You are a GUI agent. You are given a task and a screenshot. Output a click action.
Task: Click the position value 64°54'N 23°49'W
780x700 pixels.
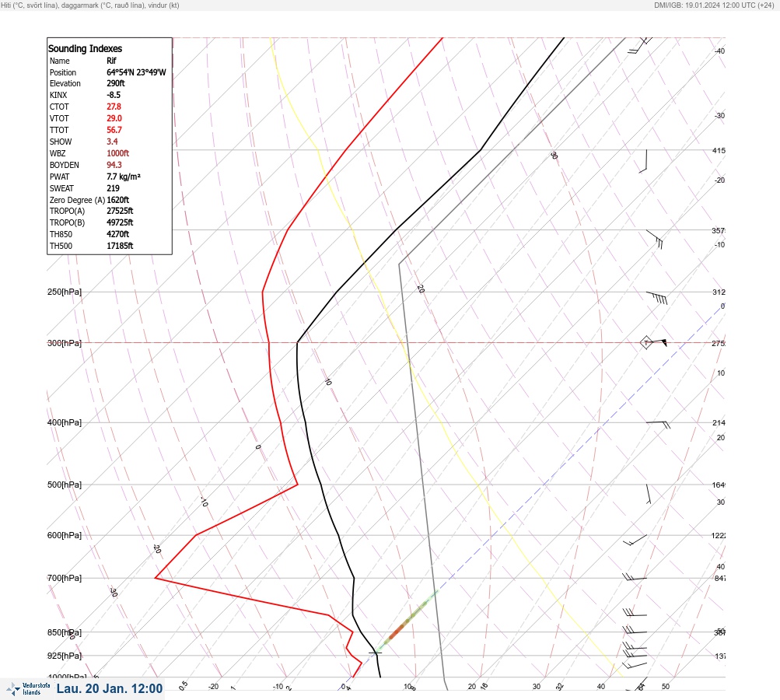point(136,72)
